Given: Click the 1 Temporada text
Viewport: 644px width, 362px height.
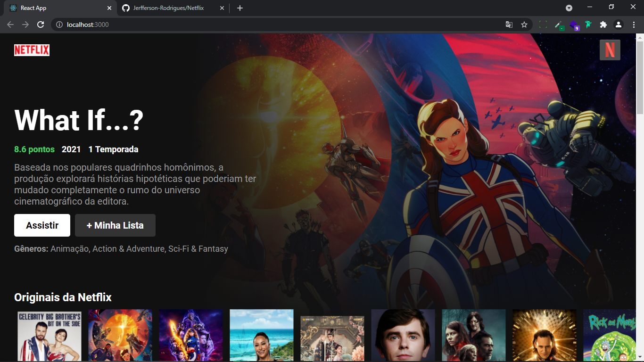Looking at the screenshot, I should coord(113,149).
